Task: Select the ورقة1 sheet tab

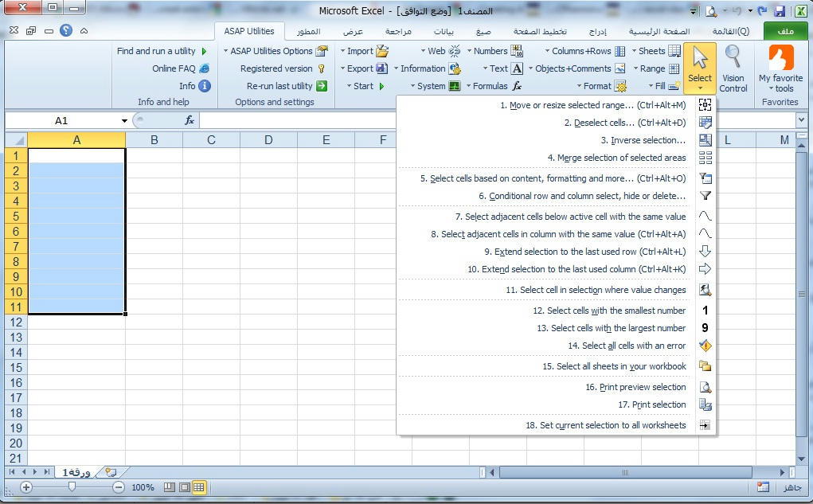Action: coord(76,472)
